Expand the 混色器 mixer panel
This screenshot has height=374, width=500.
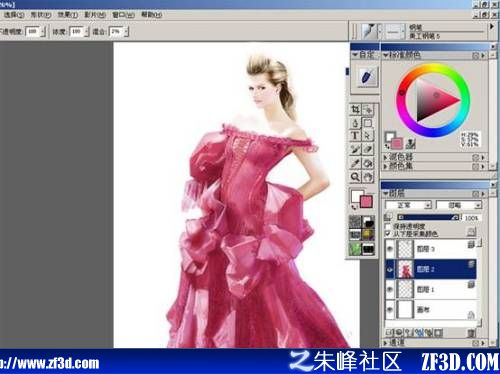(385, 157)
